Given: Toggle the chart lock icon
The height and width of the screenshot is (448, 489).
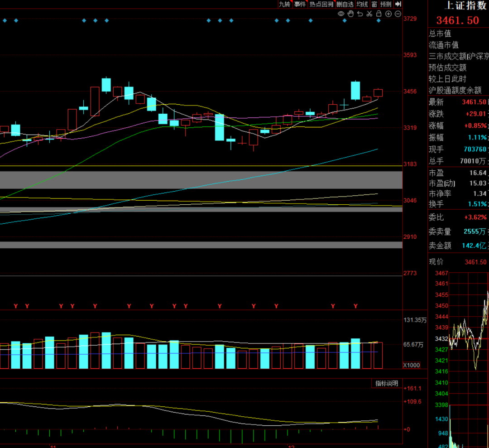Looking at the screenshot, I should pyautogui.click(x=379, y=14).
